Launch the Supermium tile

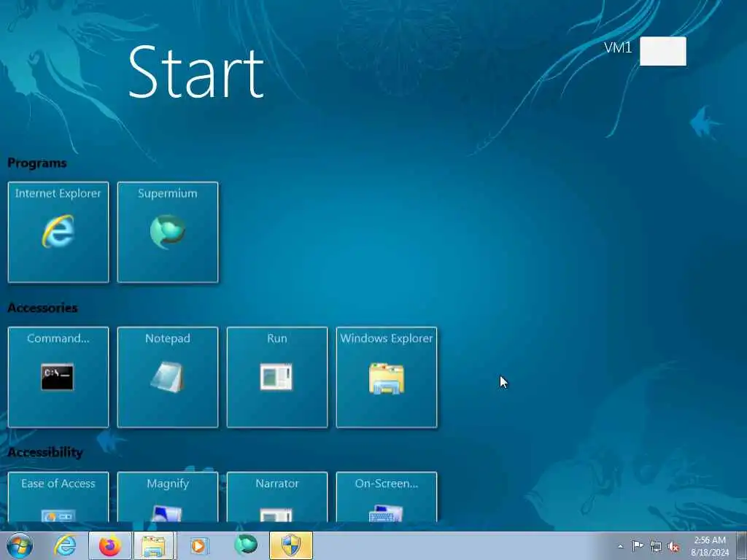pyautogui.click(x=168, y=232)
